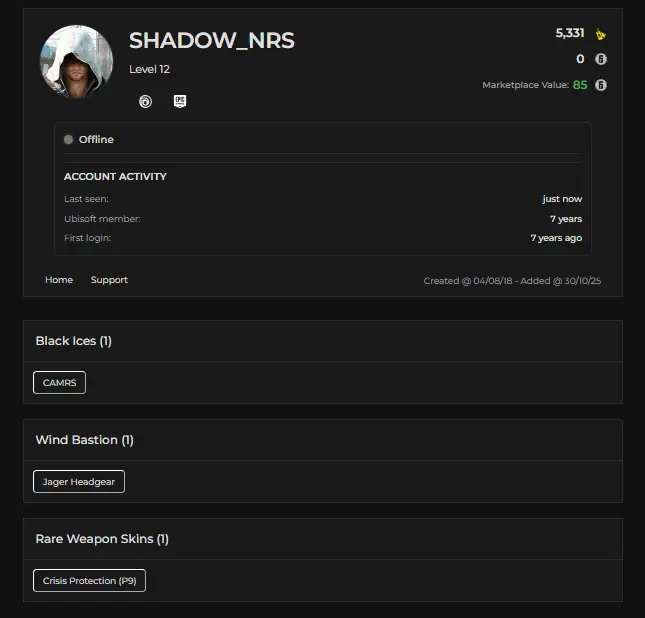Select the Crisis Protection (P9) tag
This screenshot has height=618, width=645.
coord(89,581)
